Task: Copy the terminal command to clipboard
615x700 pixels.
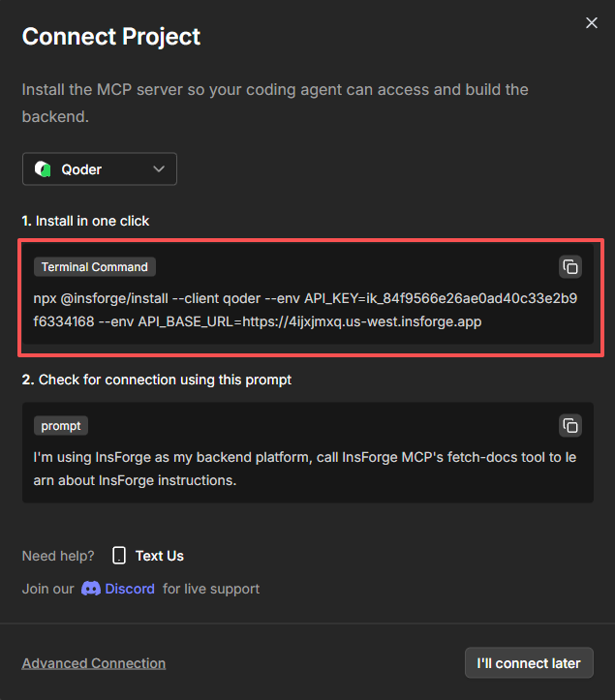Action: (x=570, y=266)
